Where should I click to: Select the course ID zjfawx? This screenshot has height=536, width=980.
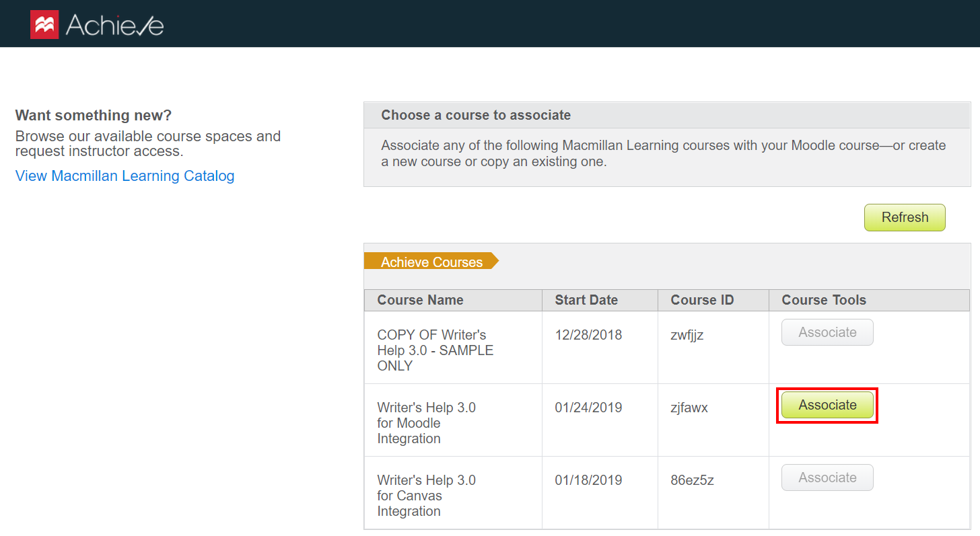(689, 408)
